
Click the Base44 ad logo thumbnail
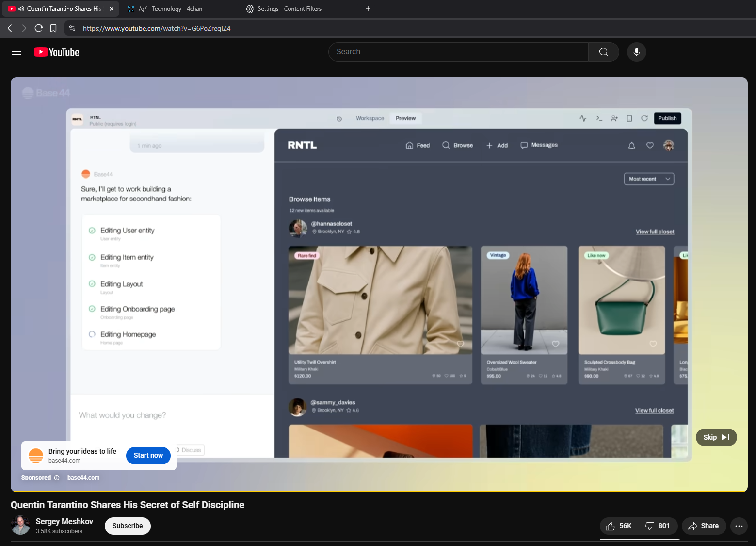pyautogui.click(x=36, y=456)
